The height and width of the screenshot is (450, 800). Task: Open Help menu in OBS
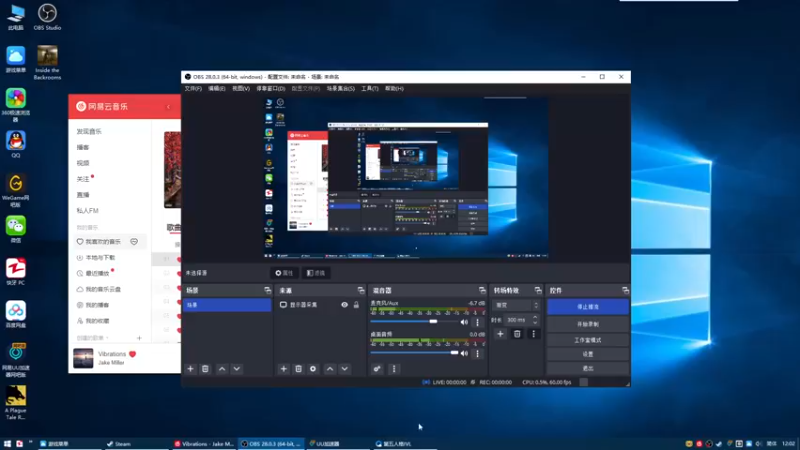point(394,89)
